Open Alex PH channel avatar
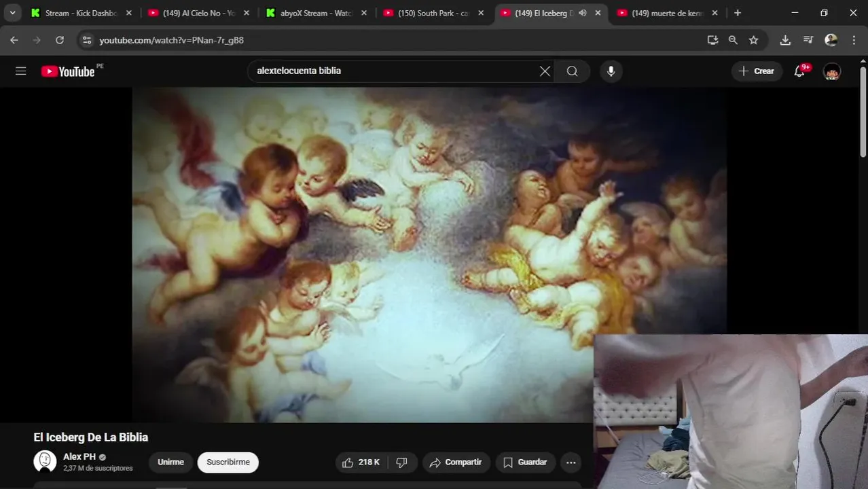Screen dimensions: 868x489 tap(45, 462)
